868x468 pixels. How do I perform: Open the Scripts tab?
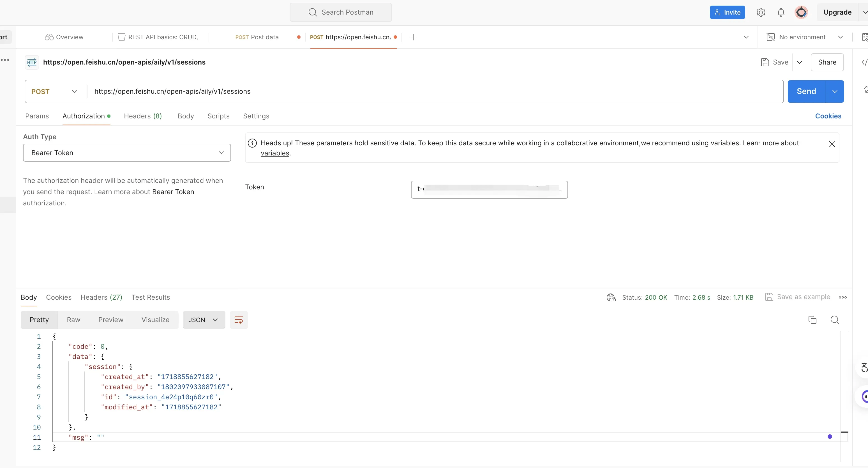click(x=218, y=116)
